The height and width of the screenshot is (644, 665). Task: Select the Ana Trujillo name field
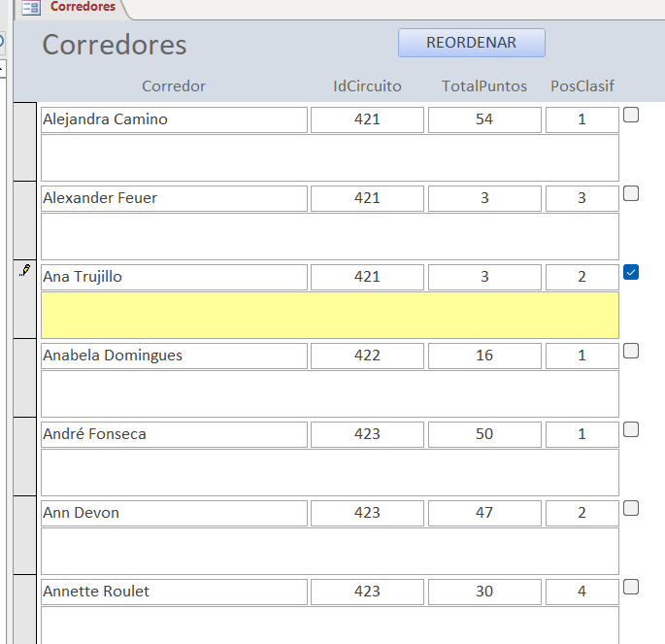click(x=175, y=277)
